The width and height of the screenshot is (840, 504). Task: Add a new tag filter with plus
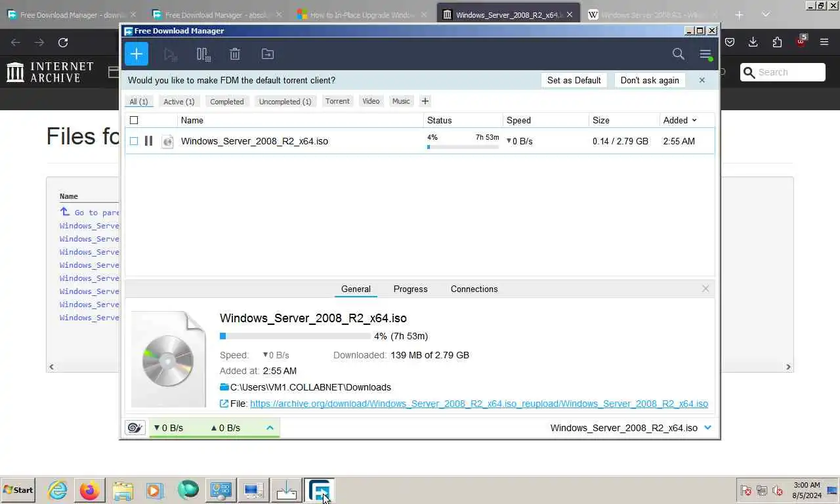(x=425, y=101)
